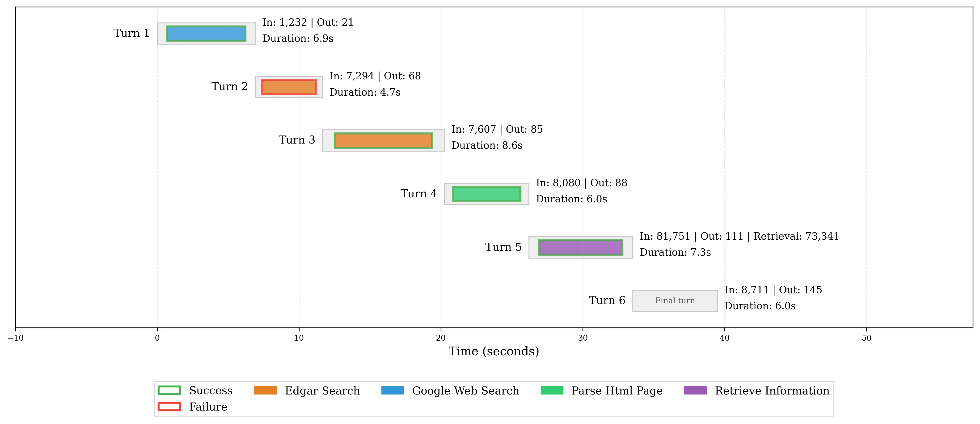Viewport: 980px width, 424px height.
Task: Click the 'Turn 6' row label
Action: (x=607, y=301)
